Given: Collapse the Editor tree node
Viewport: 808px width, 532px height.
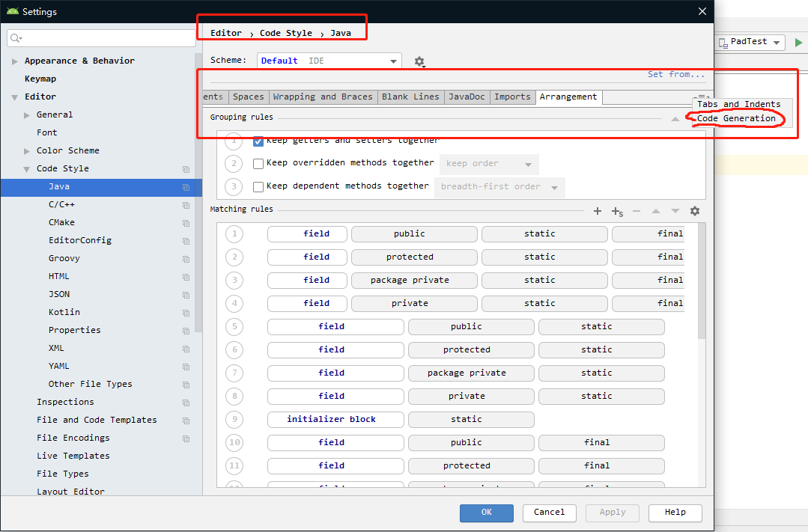Looking at the screenshot, I should click(14, 97).
